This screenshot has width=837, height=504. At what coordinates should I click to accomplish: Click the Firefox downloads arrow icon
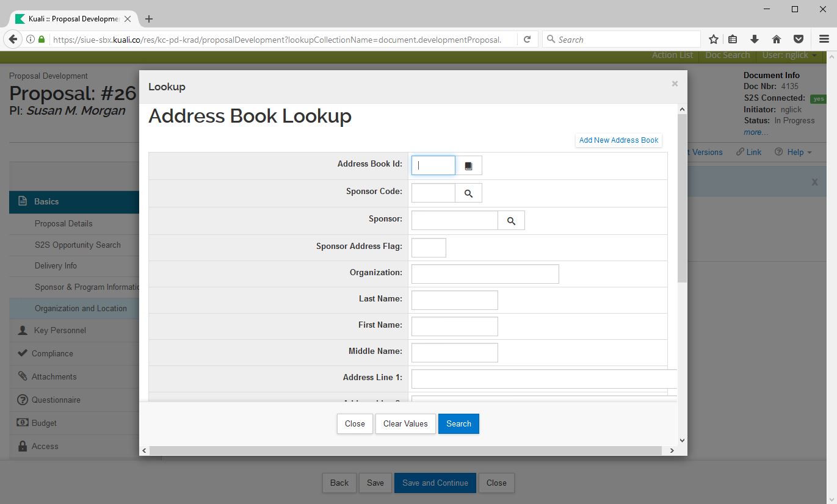pos(755,40)
